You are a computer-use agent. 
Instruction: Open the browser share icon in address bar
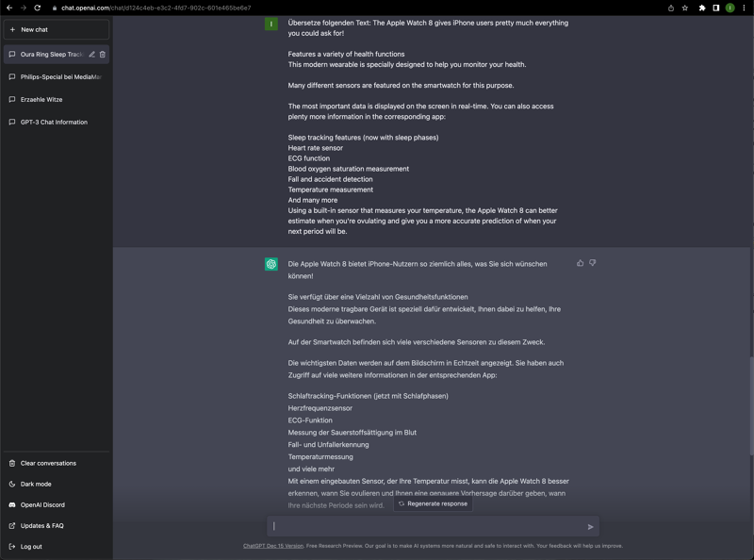[670, 8]
